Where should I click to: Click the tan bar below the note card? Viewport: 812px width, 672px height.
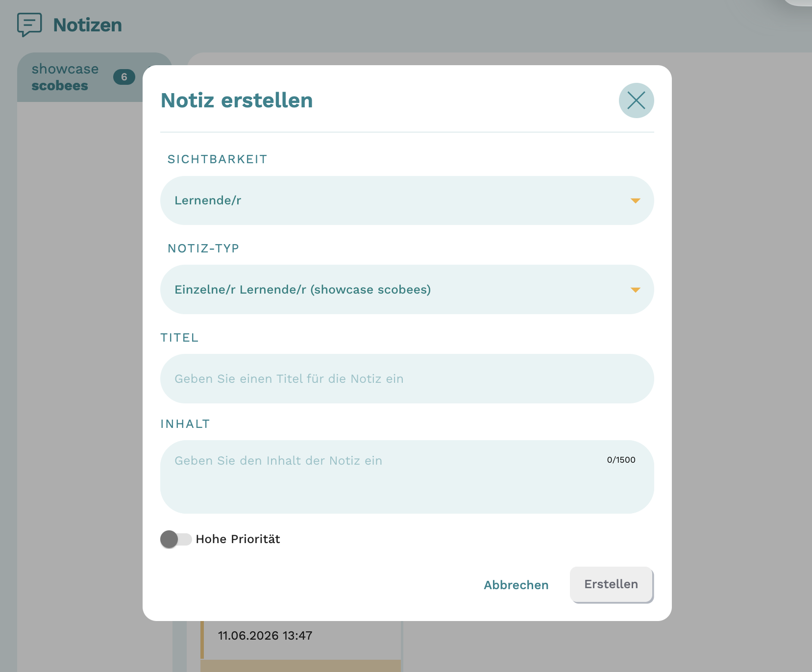pos(300,666)
